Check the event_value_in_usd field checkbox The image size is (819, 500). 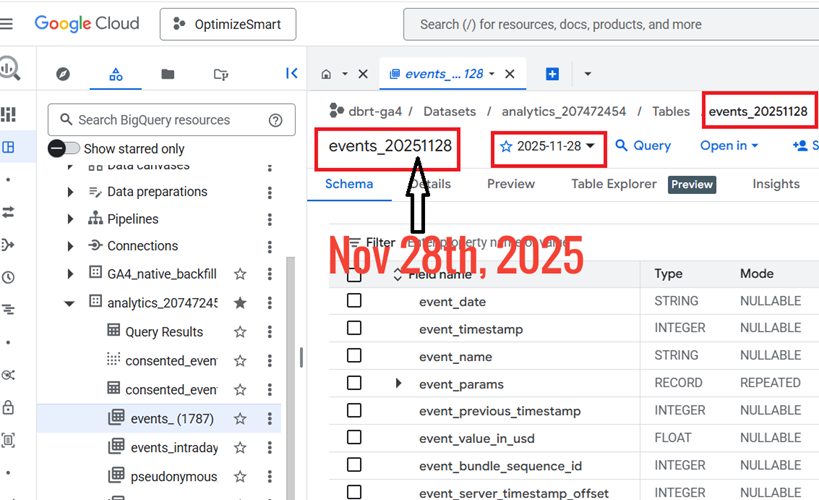pos(354,437)
